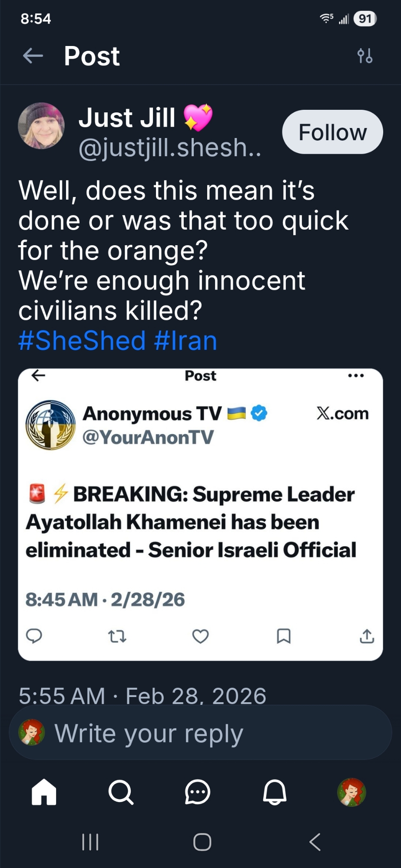Open the Search tab

point(120,792)
